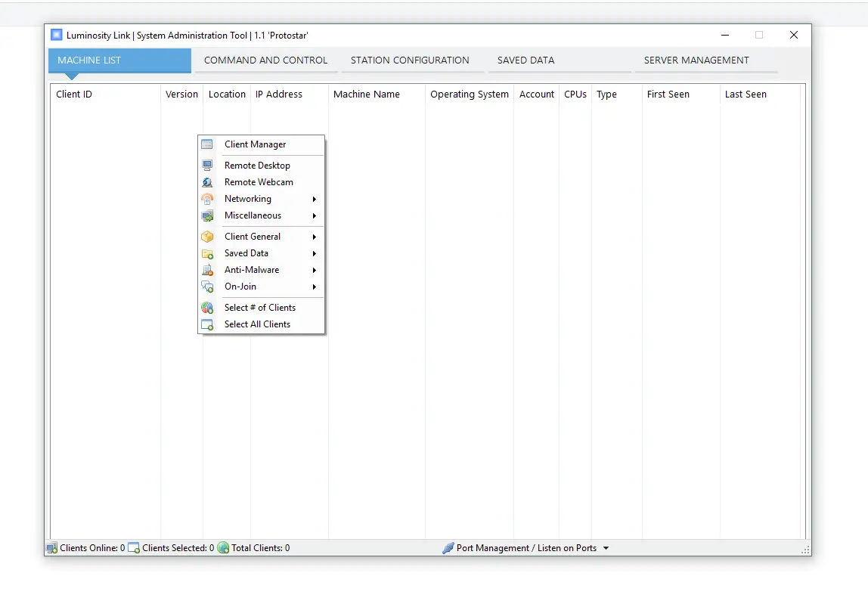Click the window resize grip in bottom corner

tap(805, 550)
